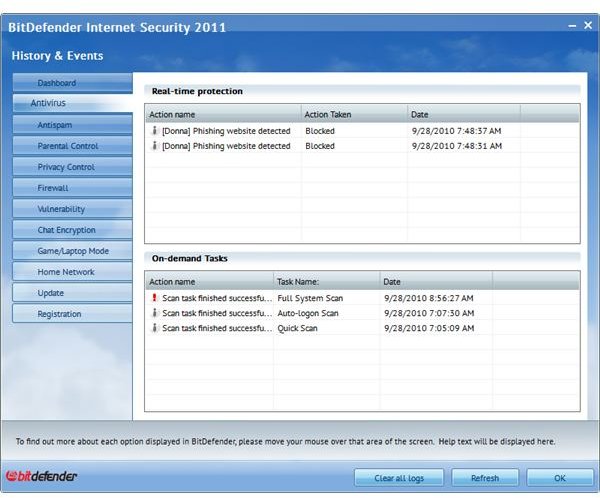
Task: Select date 9/28/2010 7:48:31 AM
Action: click(x=457, y=146)
